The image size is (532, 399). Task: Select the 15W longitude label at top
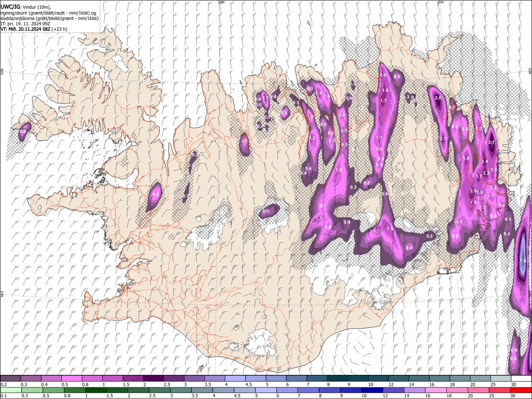440,2
